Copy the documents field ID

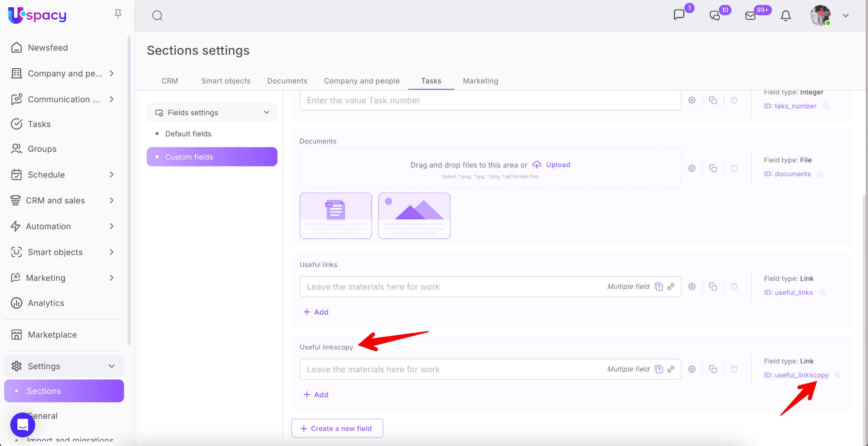[x=820, y=174]
